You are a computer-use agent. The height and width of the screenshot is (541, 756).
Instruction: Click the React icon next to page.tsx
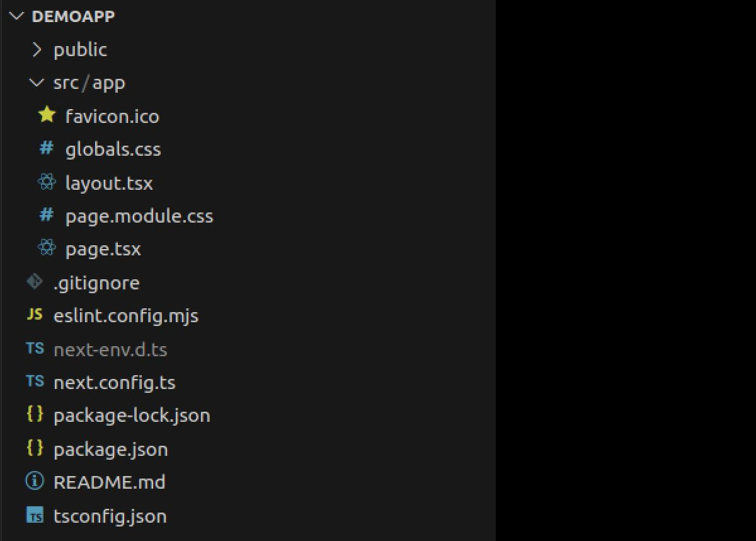(x=47, y=248)
